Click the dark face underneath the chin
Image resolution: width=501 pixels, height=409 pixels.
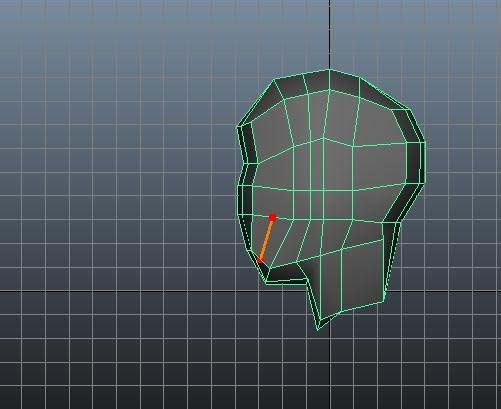(286, 273)
